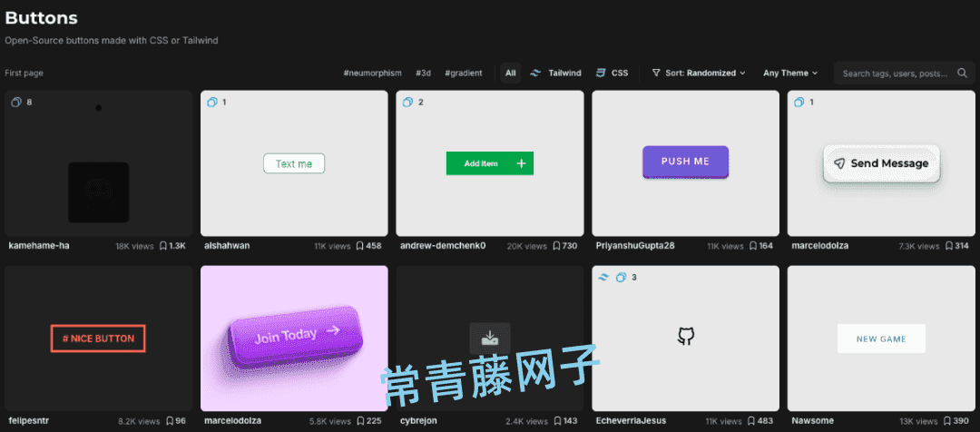Open the Sort: Randomized dropdown
The image size is (980, 432).
(699, 74)
